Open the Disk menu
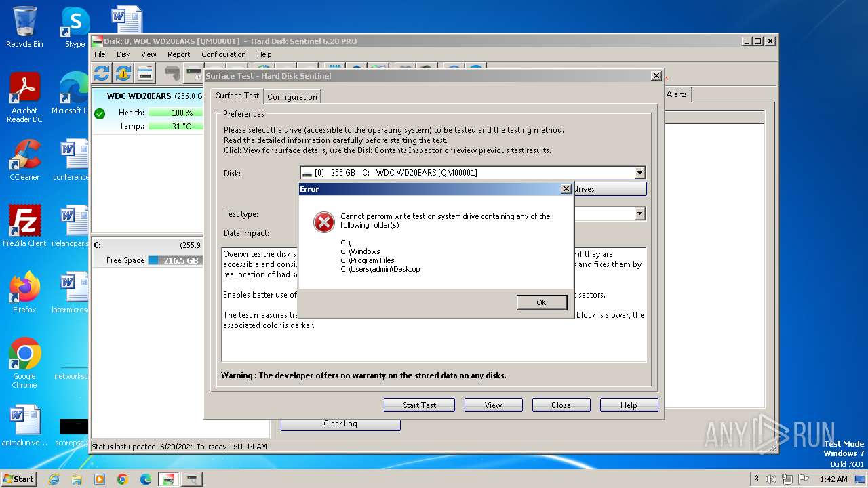 123,54
